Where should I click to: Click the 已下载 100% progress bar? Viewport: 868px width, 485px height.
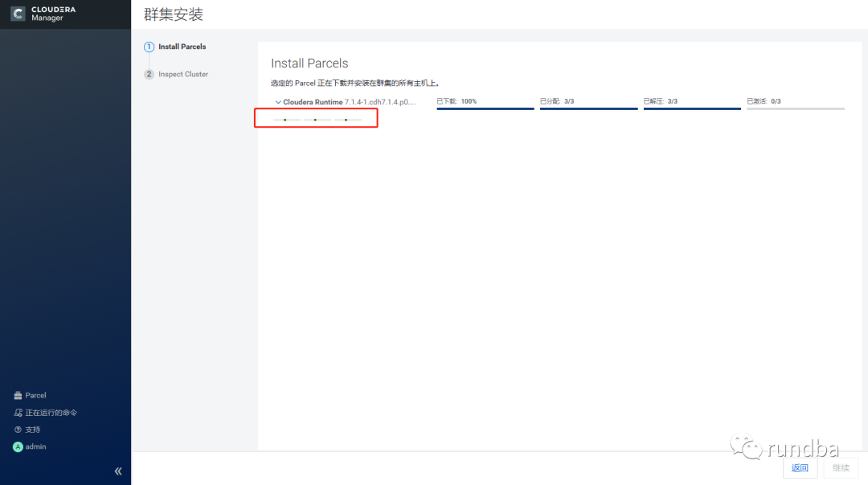point(485,108)
